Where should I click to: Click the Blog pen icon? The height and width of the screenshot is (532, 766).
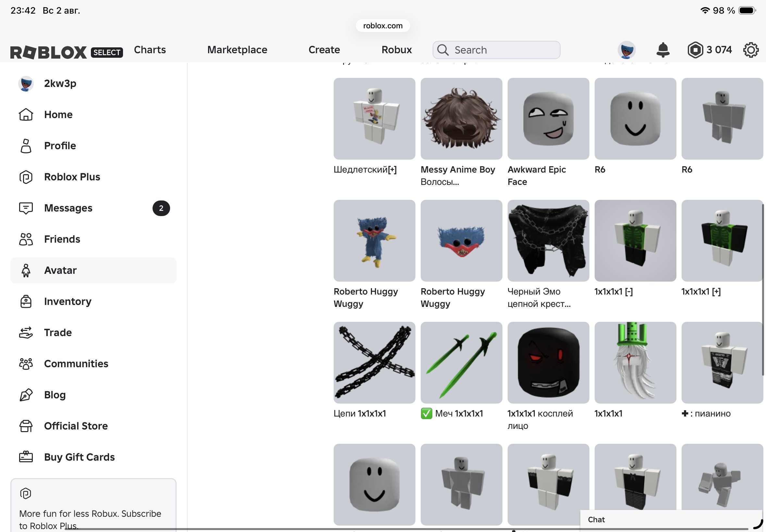click(x=26, y=395)
